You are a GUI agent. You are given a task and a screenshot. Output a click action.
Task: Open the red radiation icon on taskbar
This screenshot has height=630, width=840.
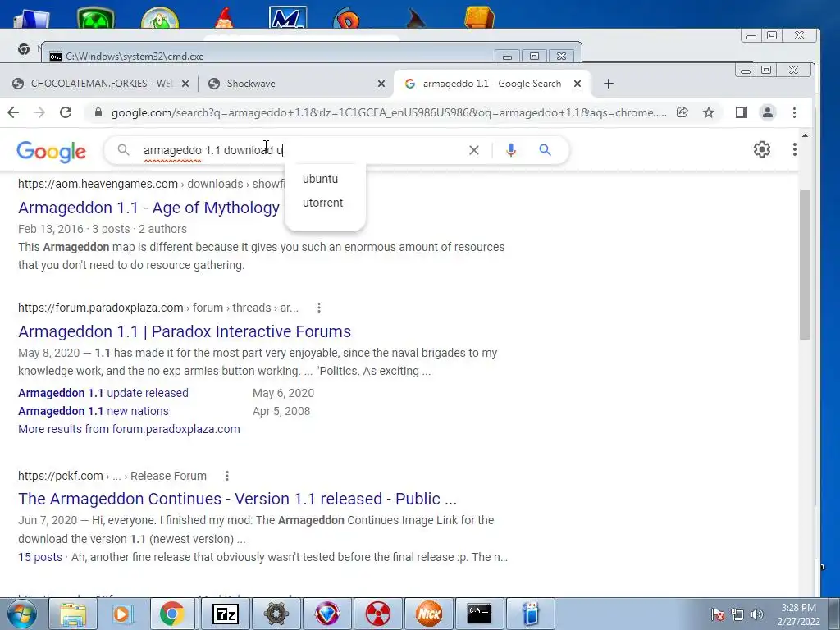coord(377,614)
